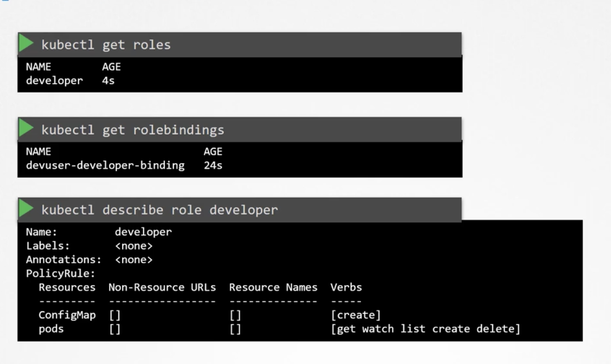Click the Verbs column header
The image size is (611, 364).
tap(346, 287)
